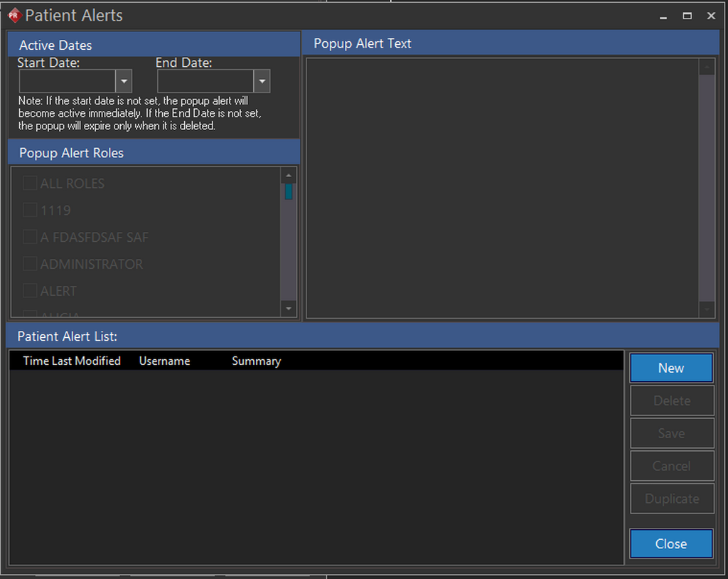Select the ALERT role checkbox
Screen dimensions: 728x579
click(30, 291)
